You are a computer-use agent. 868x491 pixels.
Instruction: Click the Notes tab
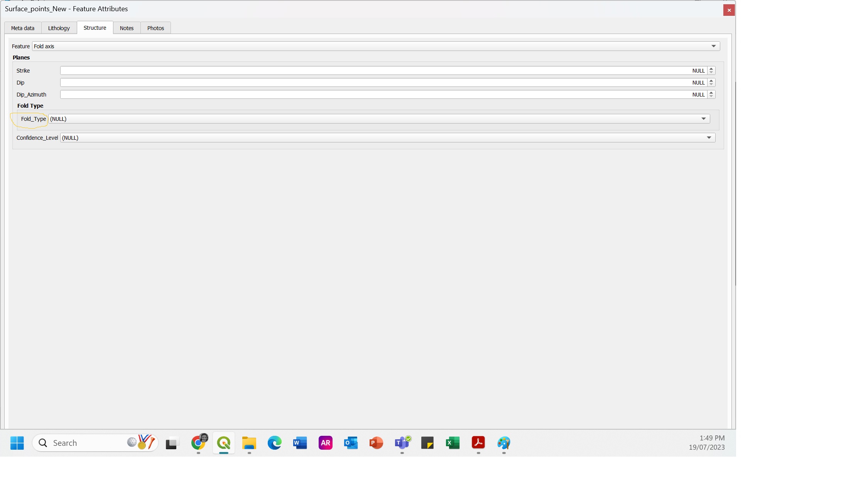[x=127, y=27]
